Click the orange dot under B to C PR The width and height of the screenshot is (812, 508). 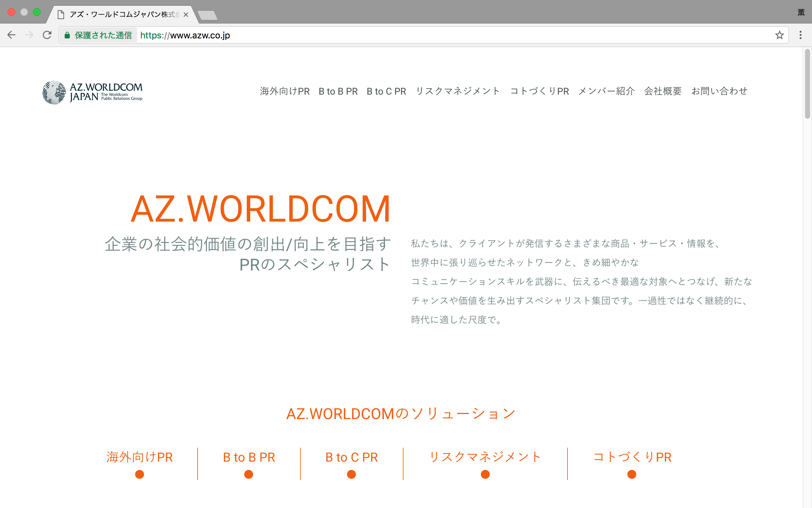tap(351, 474)
